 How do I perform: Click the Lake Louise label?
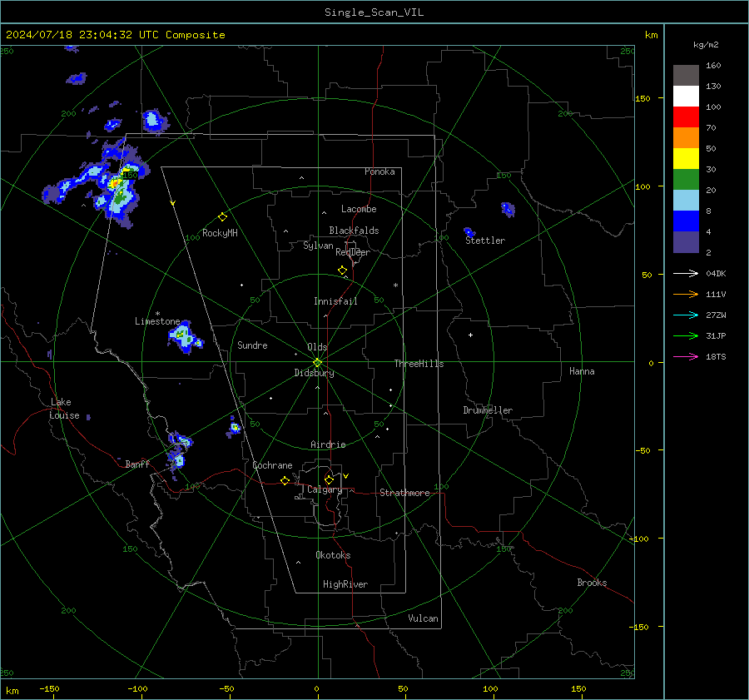pos(64,409)
